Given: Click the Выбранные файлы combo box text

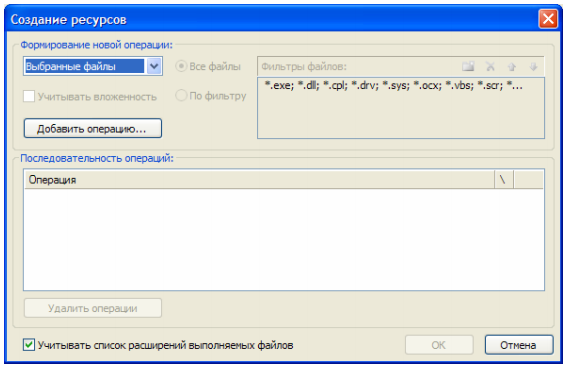Looking at the screenshot, I should (84, 66).
